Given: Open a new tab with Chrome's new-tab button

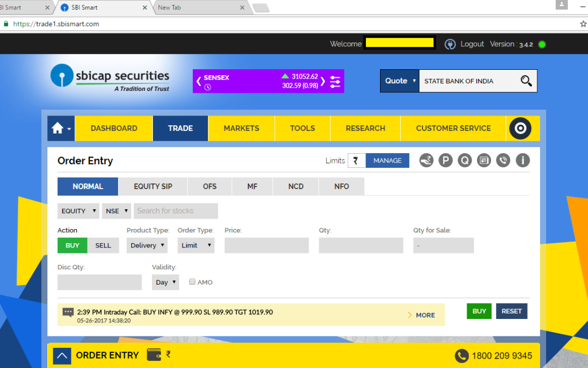Looking at the screenshot, I should (x=261, y=8).
